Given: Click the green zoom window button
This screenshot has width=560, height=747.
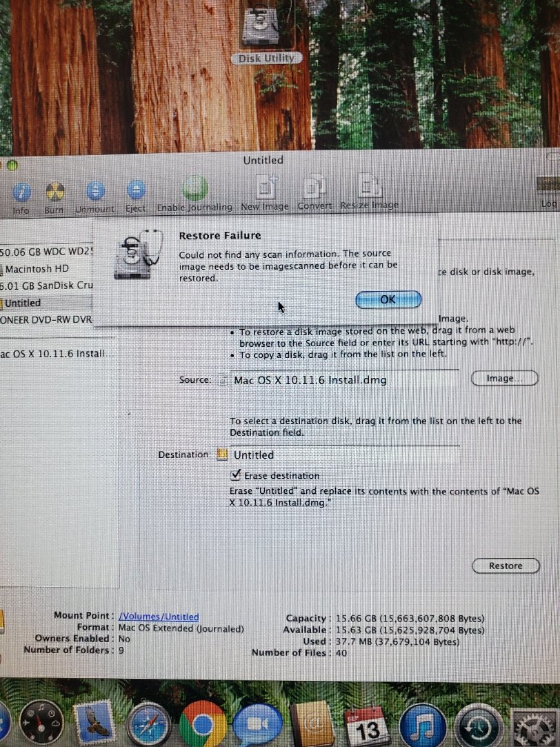Looking at the screenshot, I should point(12,165).
